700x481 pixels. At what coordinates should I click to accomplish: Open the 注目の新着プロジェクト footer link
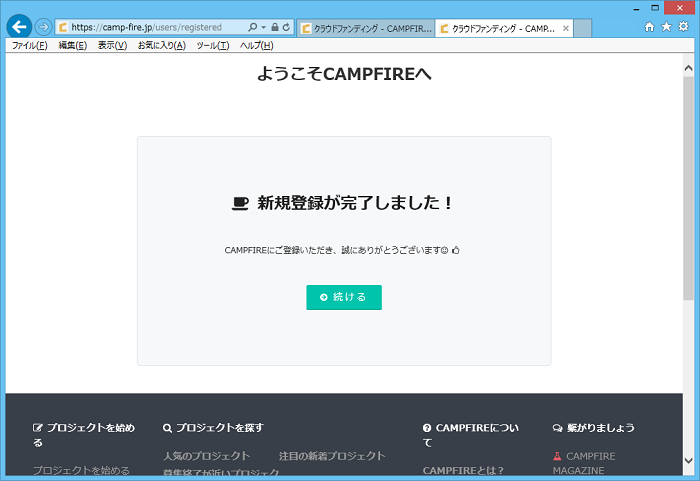pos(332,456)
